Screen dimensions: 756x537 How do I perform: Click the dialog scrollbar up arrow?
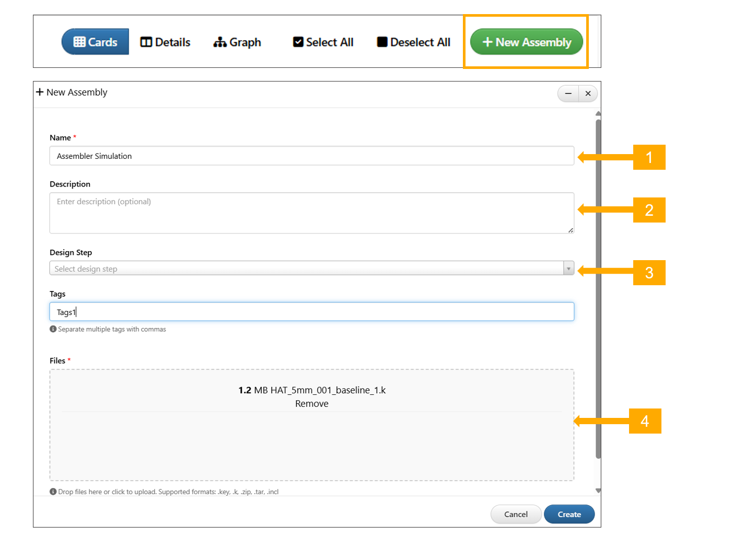(x=598, y=113)
